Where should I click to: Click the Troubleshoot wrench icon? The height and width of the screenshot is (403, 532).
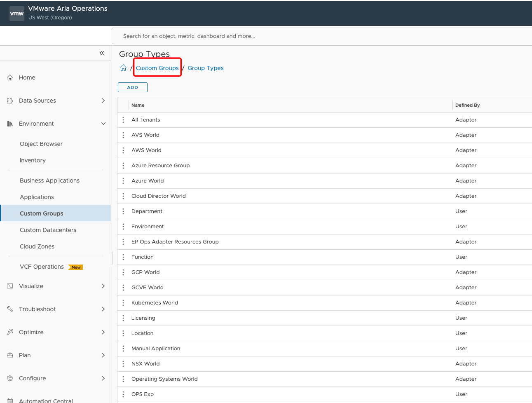pos(10,309)
